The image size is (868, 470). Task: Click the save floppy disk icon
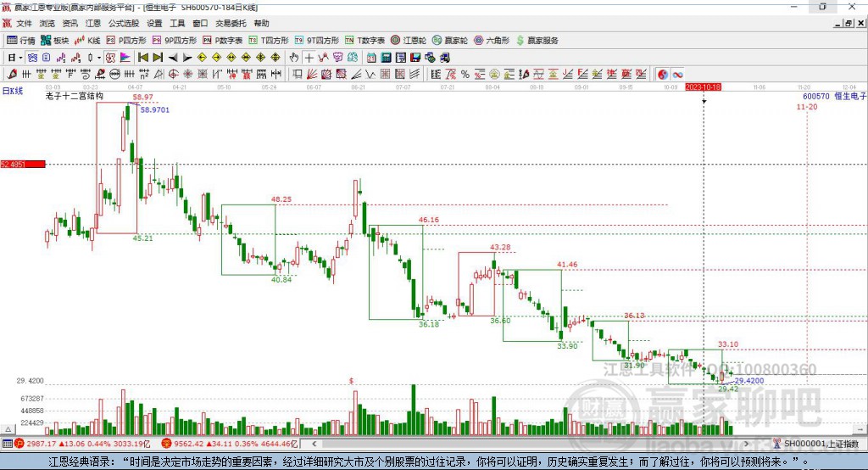pos(415,57)
